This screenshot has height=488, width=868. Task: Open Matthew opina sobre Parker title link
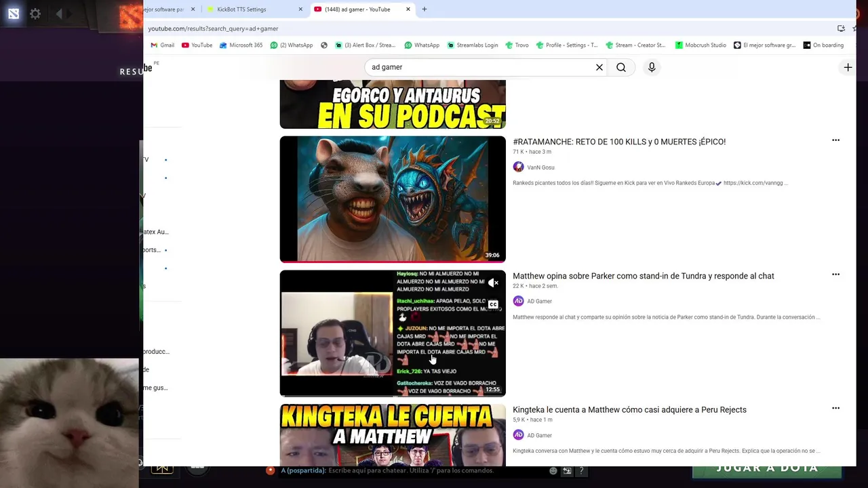coord(644,276)
